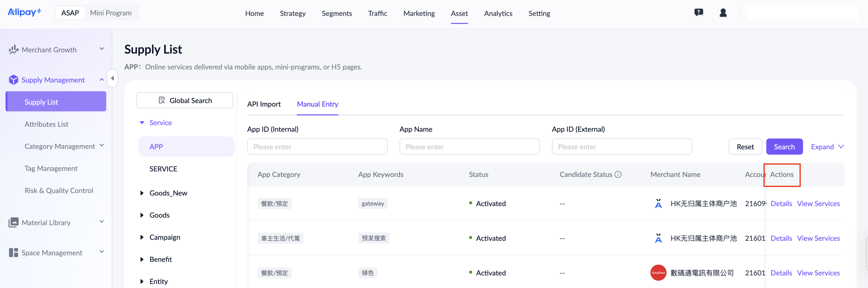Image resolution: width=868 pixels, height=288 pixels.
Task: Select SERVICE in the Service tree
Action: [163, 169]
